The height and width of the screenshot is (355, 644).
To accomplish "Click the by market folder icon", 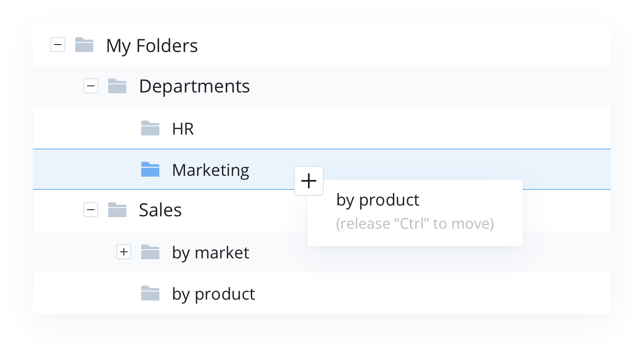I will pos(150,252).
